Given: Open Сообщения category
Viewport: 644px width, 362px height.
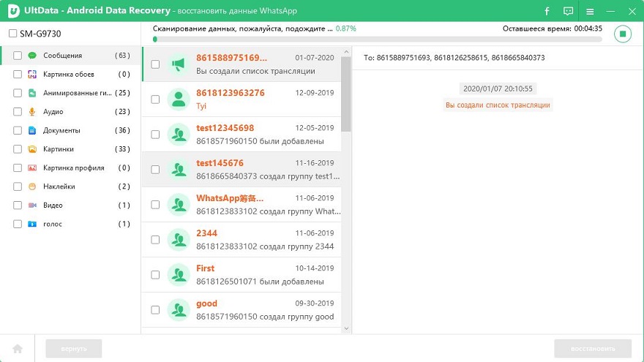Looking at the screenshot, I should pos(71,56).
